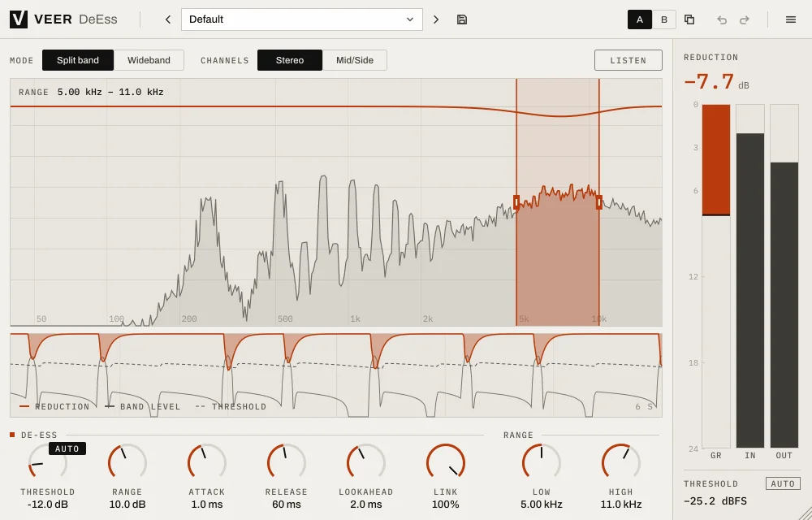Click the High frequency knob
The height and width of the screenshot is (520, 812).
(x=621, y=462)
